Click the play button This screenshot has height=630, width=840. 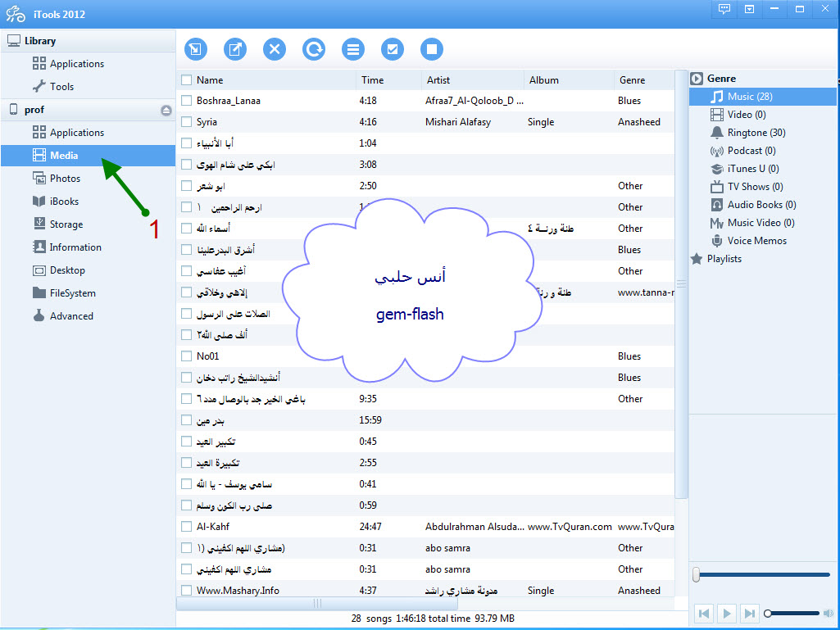(x=727, y=614)
